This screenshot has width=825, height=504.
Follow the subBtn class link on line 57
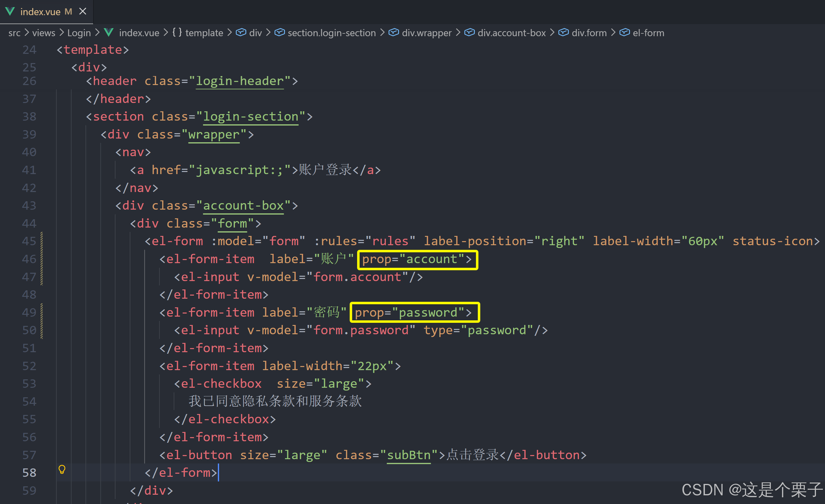tap(408, 455)
